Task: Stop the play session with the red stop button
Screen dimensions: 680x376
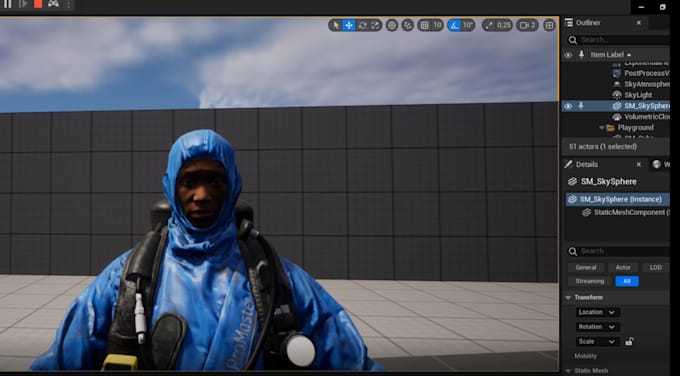Action: (x=38, y=4)
